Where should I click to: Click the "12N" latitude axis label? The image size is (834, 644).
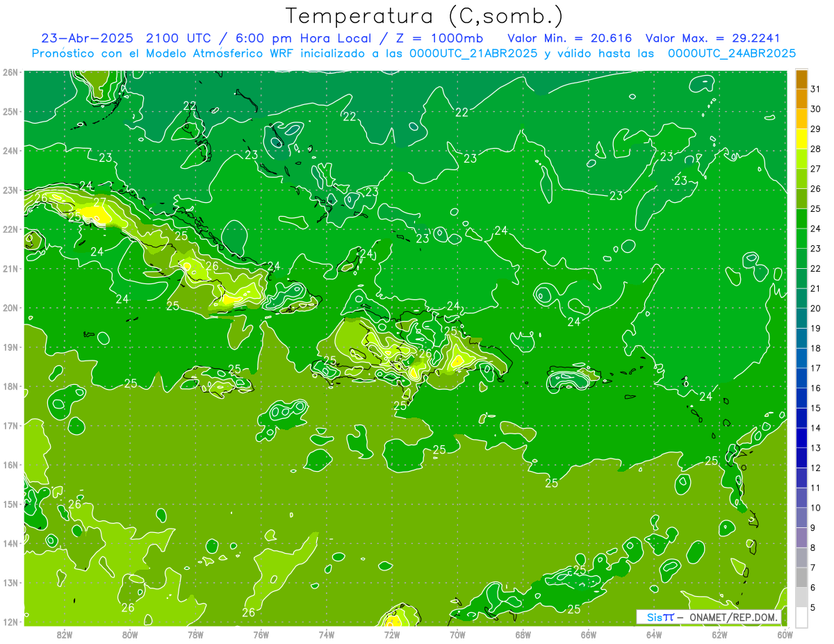pos(10,622)
